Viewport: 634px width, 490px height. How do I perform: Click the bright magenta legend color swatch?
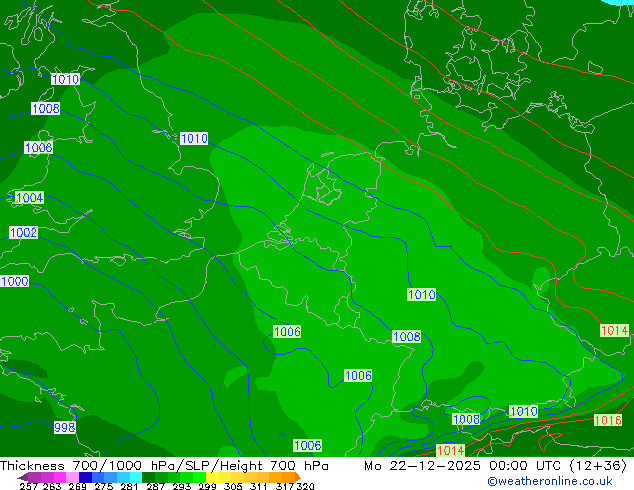[60, 477]
